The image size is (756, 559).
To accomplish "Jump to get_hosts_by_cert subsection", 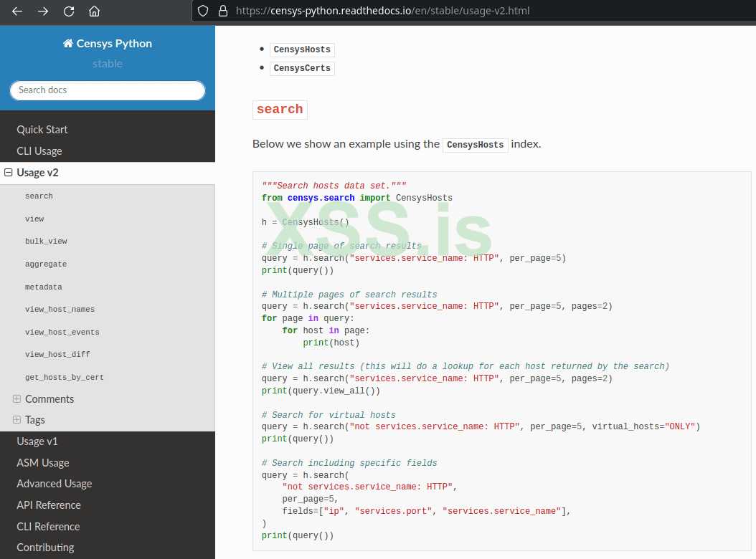I will coord(65,377).
